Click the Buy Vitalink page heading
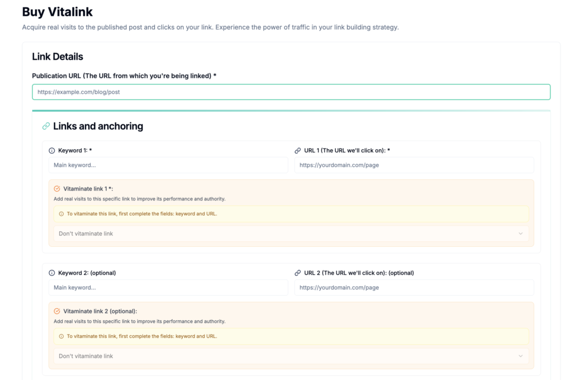This screenshot has height=380, width=588. pyautogui.click(x=57, y=11)
